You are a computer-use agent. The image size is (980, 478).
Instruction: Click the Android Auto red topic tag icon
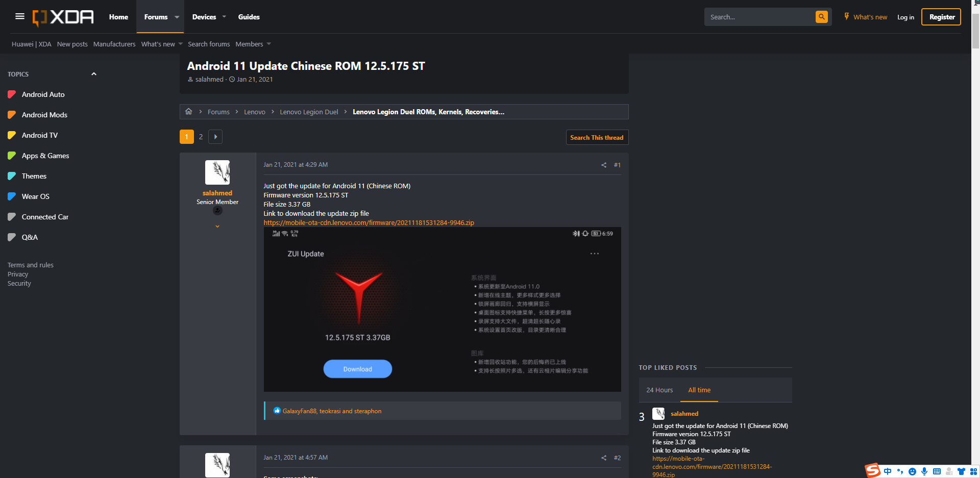tap(12, 94)
